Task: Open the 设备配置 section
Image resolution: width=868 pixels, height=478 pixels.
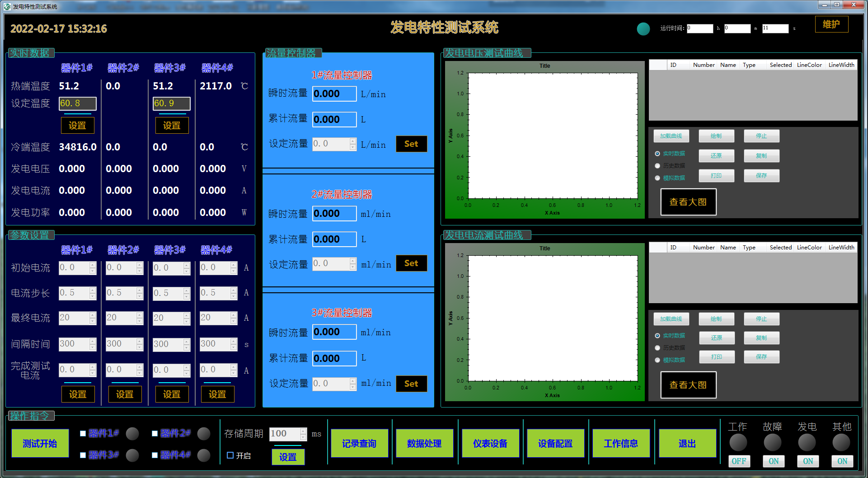Action: pyautogui.click(x=555, y=444)
